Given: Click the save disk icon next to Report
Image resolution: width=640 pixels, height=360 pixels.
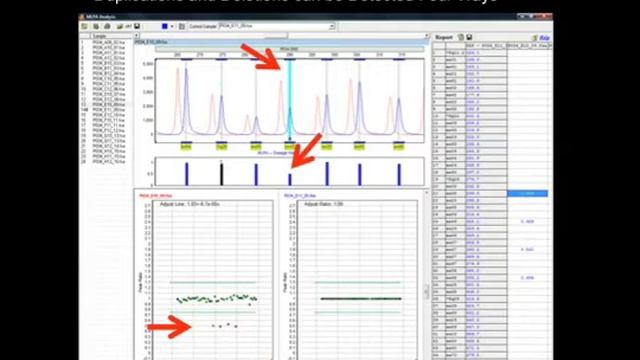Looking at the screenshot, I should point(469,37).
